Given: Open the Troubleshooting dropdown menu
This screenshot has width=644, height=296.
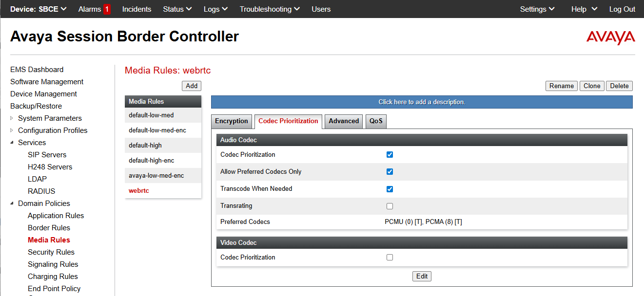Looking at the screenshot, I should [270, 9].
